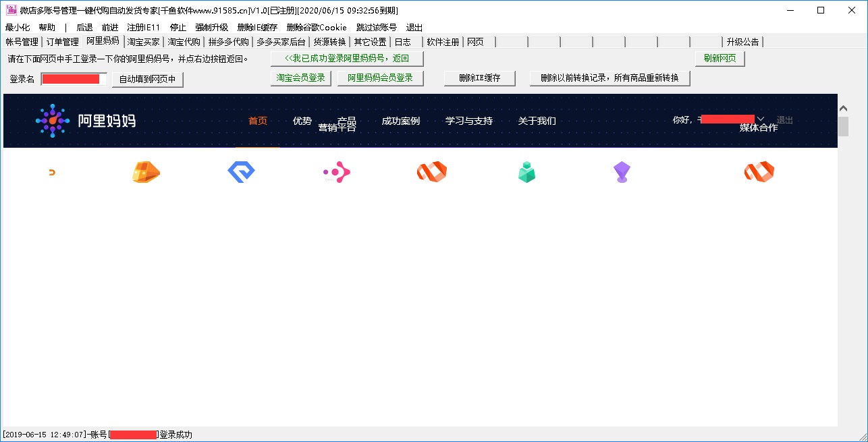Open the 其它设置 tab
The image size is (868, 442).
[370, 42]
